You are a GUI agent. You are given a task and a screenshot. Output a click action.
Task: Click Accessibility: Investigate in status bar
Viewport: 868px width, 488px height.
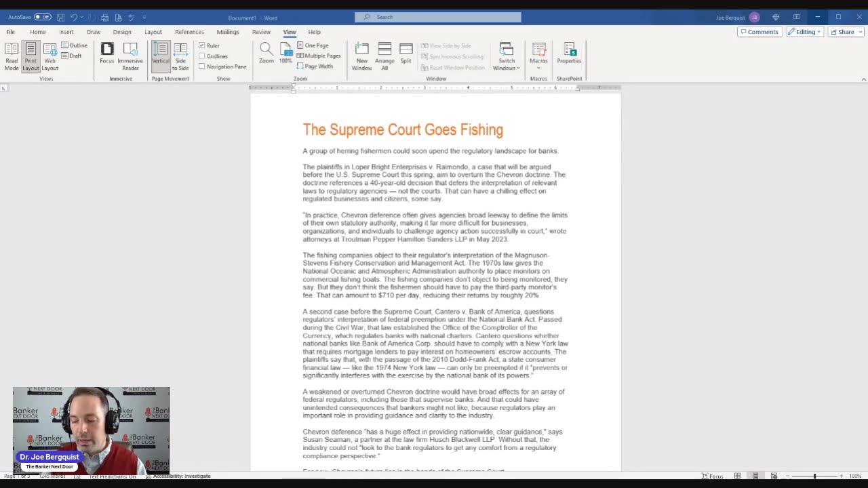click(x=178, y=476)
